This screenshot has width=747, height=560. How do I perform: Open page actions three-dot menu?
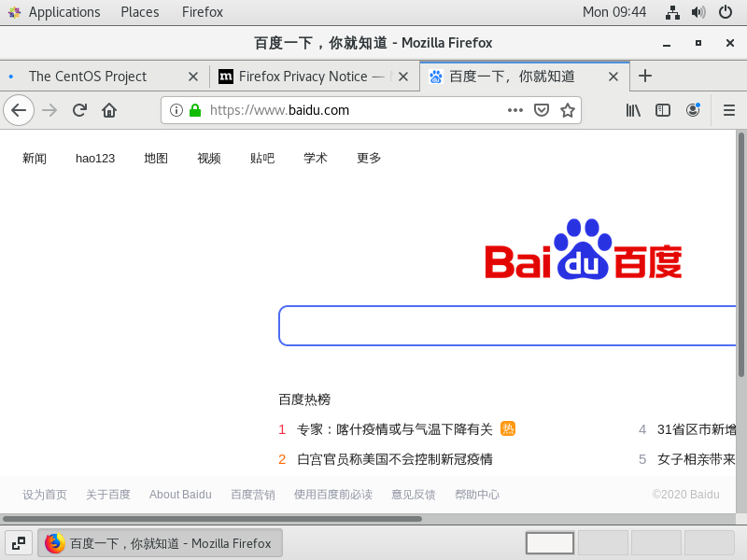tap(515, 110)
